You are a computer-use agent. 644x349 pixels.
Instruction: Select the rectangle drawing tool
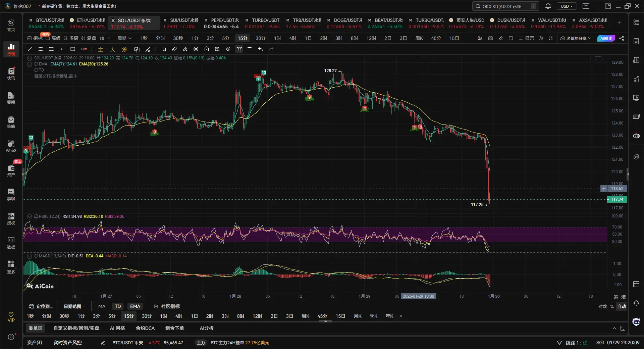coord(72,49)
